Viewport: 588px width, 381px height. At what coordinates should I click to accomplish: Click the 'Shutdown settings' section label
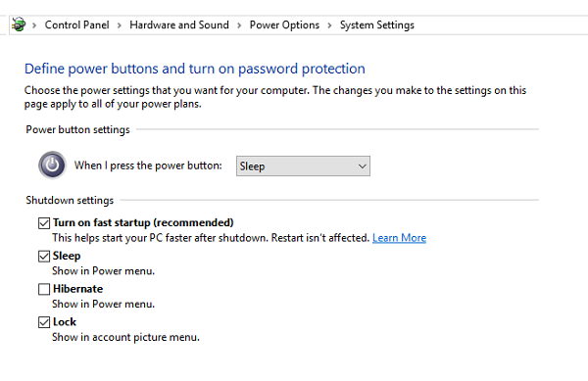pyautogui.click(x=70, y=201)
